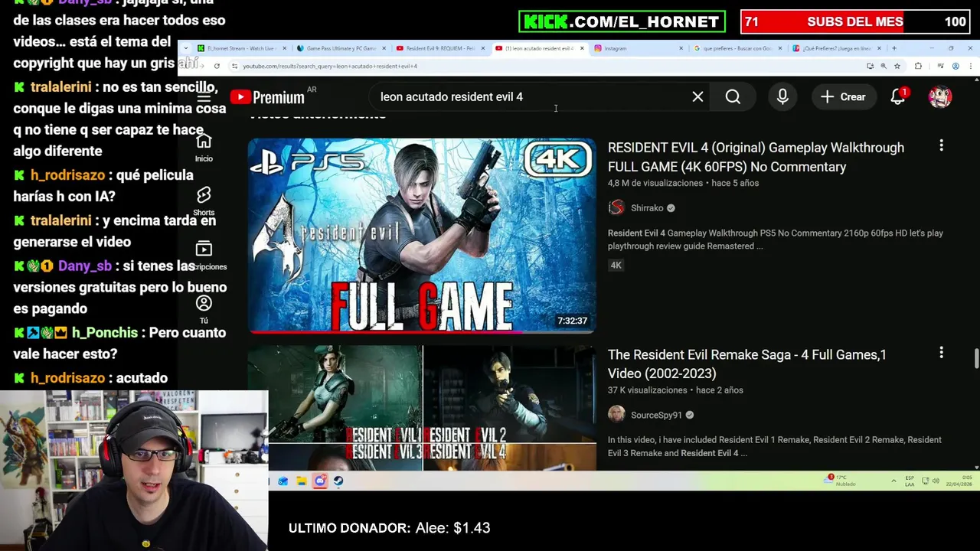Image resolution: width=980 pixels, height=551 pixels.
Task: Open Shirrako channel avatar
Action: [x=616, y=208]
